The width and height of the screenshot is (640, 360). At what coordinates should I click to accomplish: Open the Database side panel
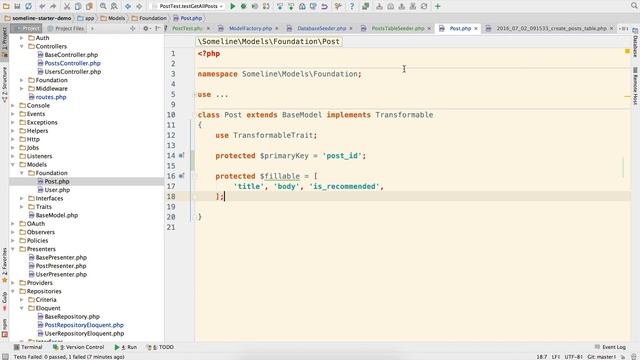pyautogui.click(x=635, y=43)
